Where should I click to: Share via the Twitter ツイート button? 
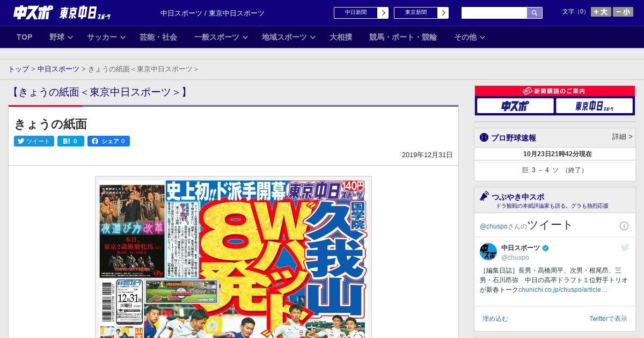(x=34, y=141)
